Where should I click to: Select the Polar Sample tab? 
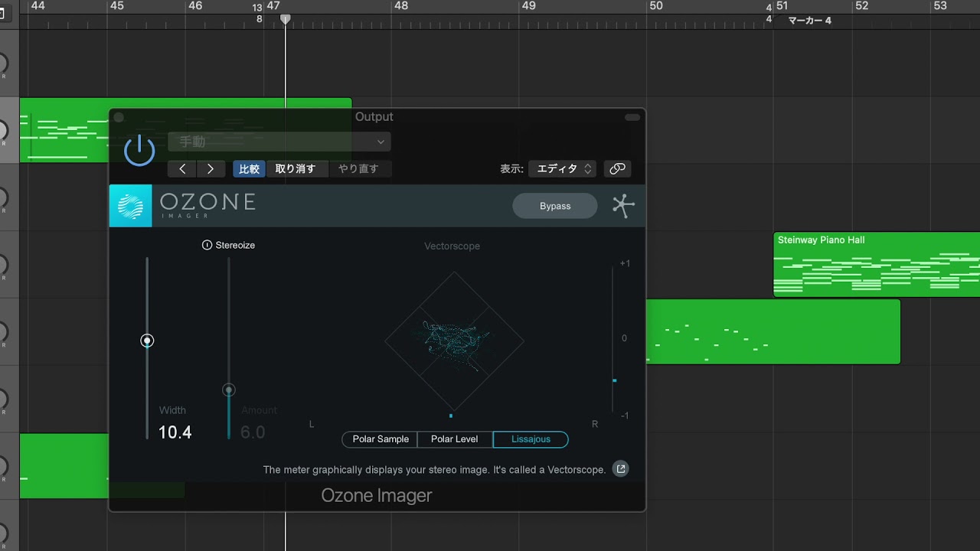click(381, 439)
